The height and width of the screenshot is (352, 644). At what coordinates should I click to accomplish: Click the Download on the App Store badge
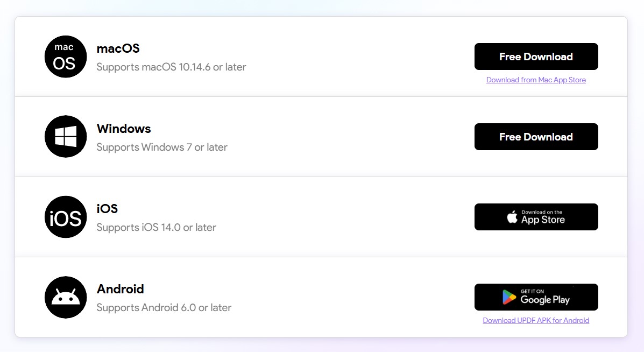(x=536, y=216)
